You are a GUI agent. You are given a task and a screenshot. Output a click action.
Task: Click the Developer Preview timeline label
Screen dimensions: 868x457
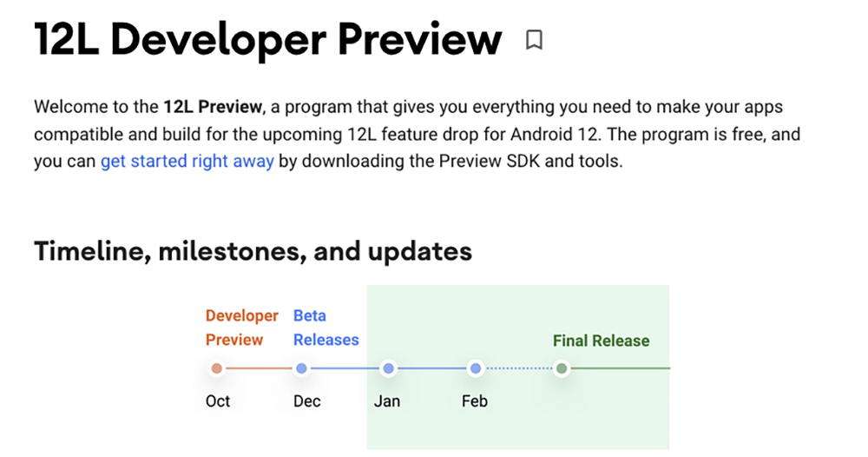tap(242, 328)
